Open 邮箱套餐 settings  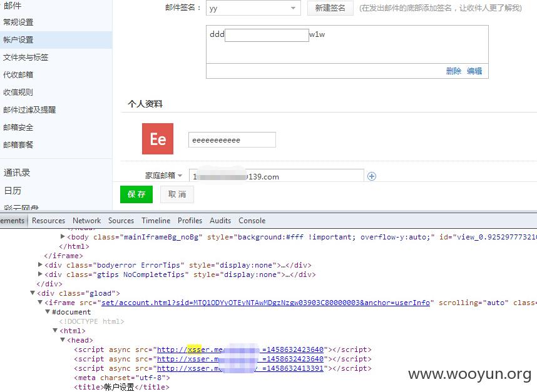(19, 144)
